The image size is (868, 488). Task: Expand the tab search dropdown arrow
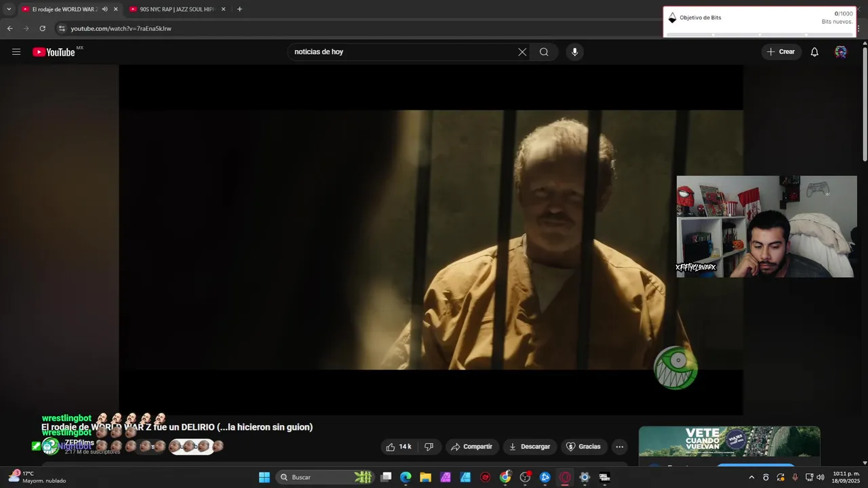(9, 9)
